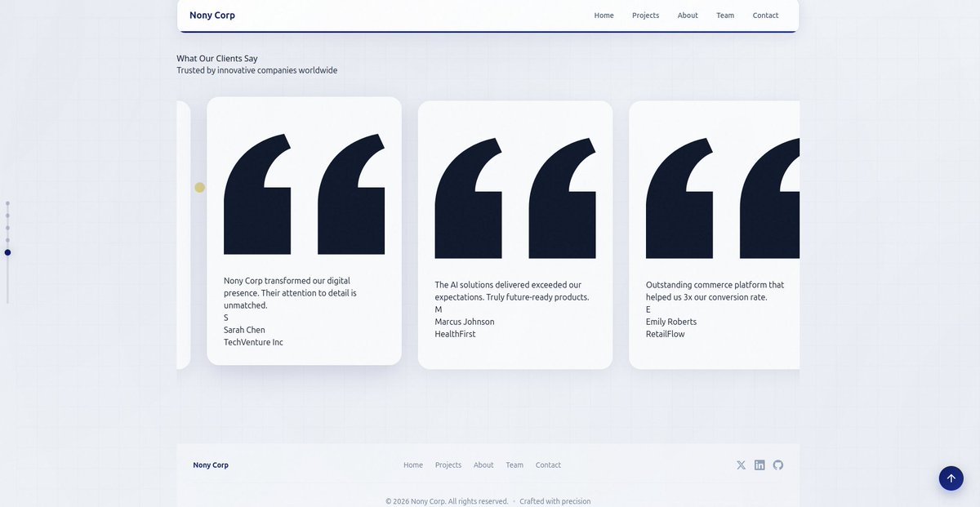This screenshot has height=507, width=980.
Task: Select the topmost gray section dot in the side navigation
Action: click(7, 203)
